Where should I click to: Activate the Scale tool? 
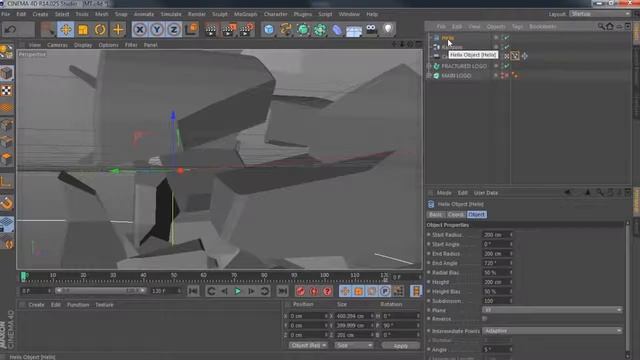(x=83, y=29)
